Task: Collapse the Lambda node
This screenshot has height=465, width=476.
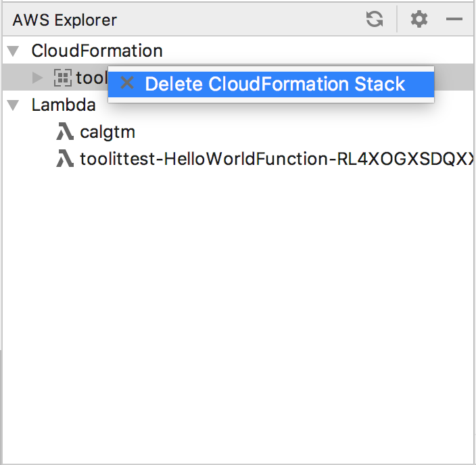Action: tap(13, 105)
